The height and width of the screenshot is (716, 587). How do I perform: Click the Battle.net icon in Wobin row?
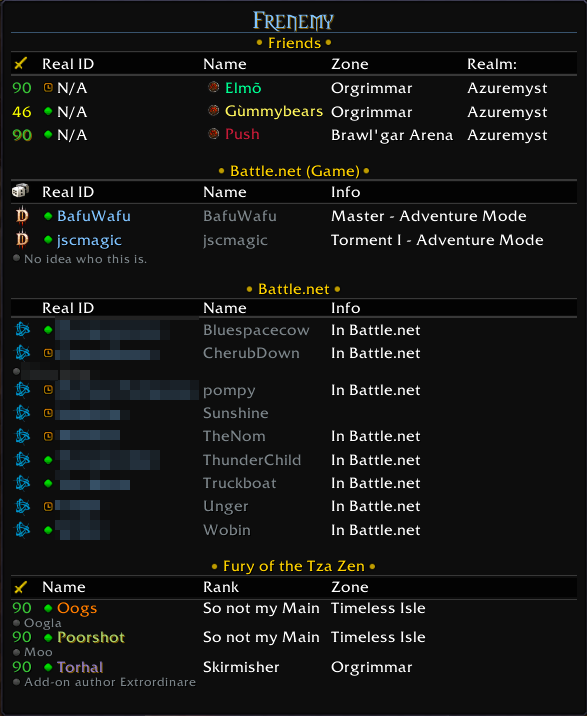click(22, 530)
